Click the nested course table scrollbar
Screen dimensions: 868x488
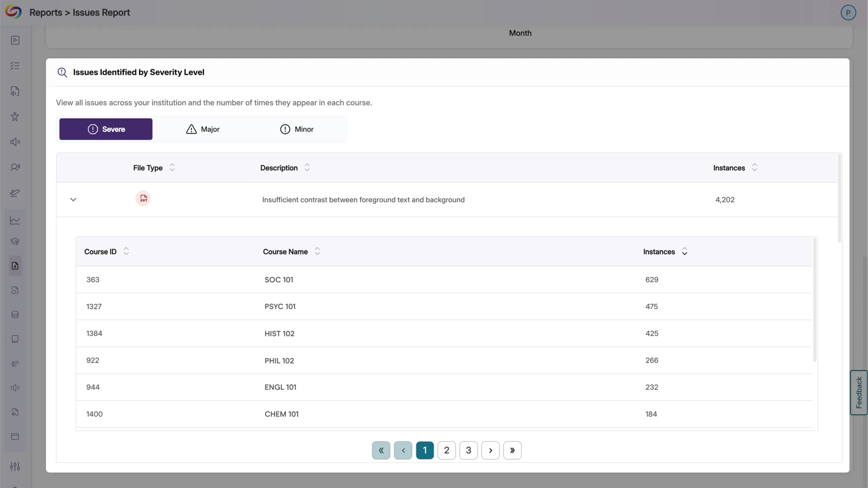[815, 300]
